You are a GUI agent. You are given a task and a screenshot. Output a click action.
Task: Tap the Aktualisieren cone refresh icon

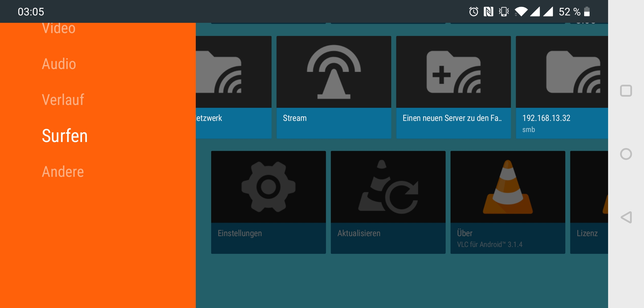388,187
